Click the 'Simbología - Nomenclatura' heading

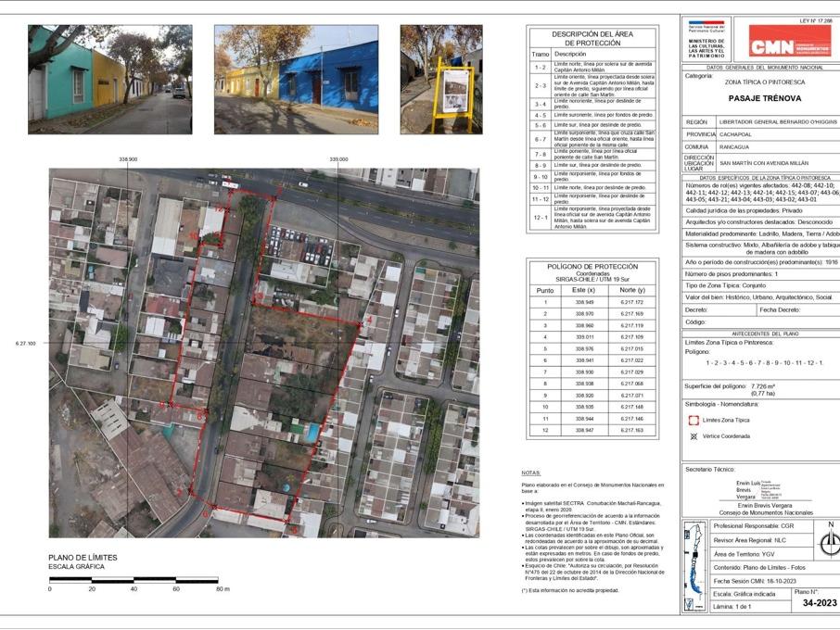click(721, 404)
